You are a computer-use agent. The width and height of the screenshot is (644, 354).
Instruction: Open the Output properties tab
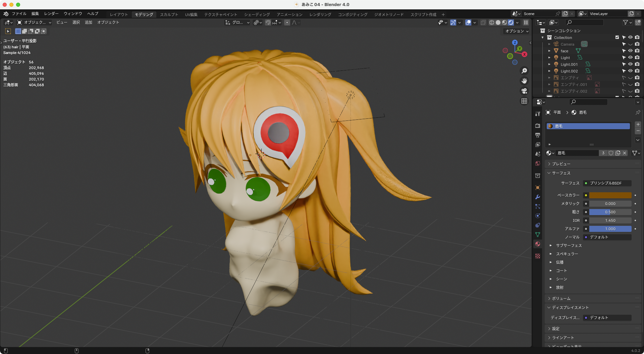pos(538,135)
